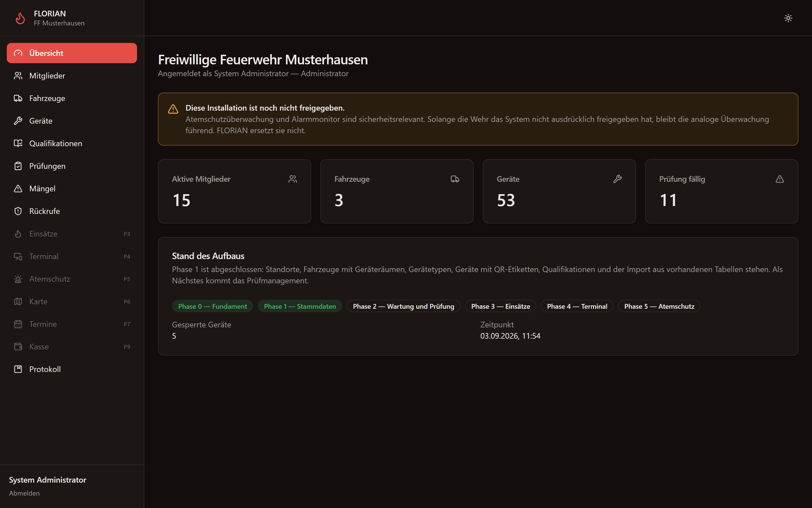
Task: Click the Aktive Mitglieder count 15
Action: pyautogui.click(x=182, y=200)
